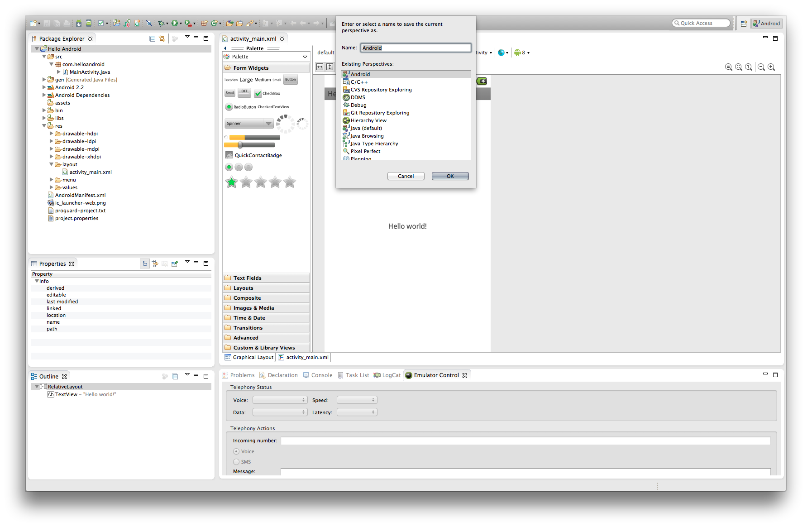Select the Voice radio button
Screen dimensions: 812x527
(236, 451)
